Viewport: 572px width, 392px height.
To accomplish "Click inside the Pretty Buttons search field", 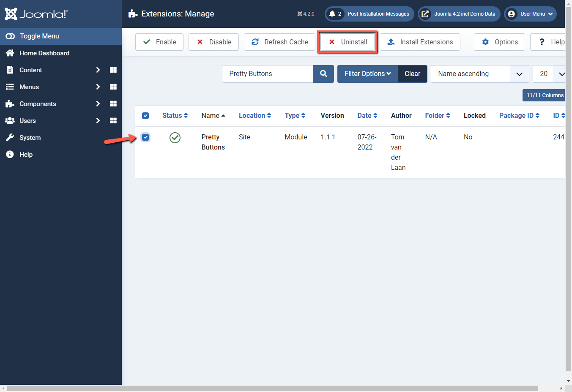I will click(x=266, y=73).
